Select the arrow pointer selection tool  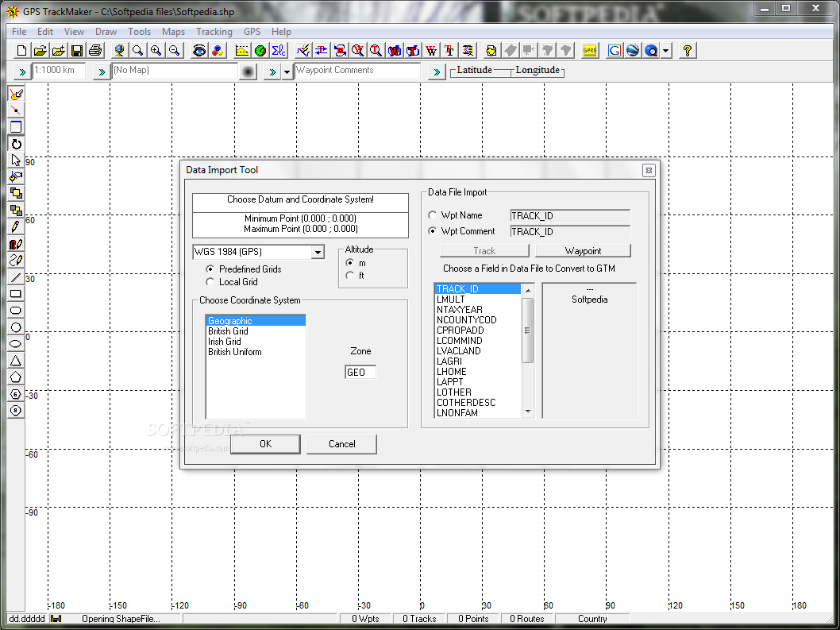(16, 160)
